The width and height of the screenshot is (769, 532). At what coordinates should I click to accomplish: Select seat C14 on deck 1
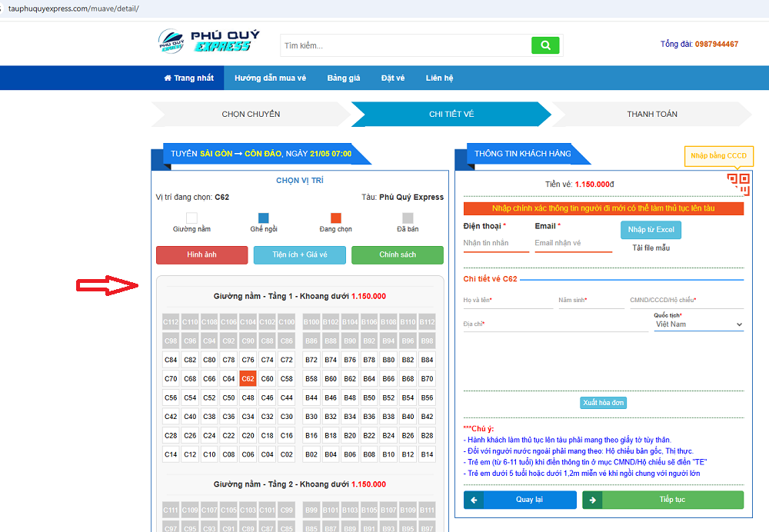[171, 454]
